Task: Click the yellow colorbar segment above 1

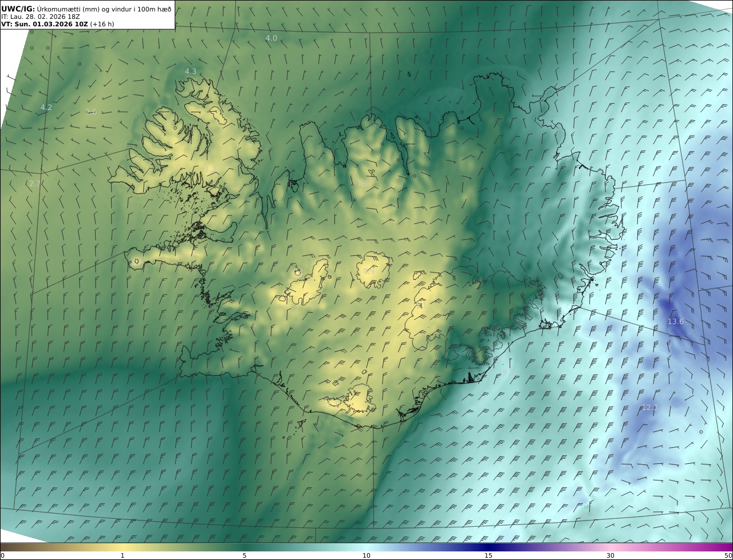Action: click(123, 547)
